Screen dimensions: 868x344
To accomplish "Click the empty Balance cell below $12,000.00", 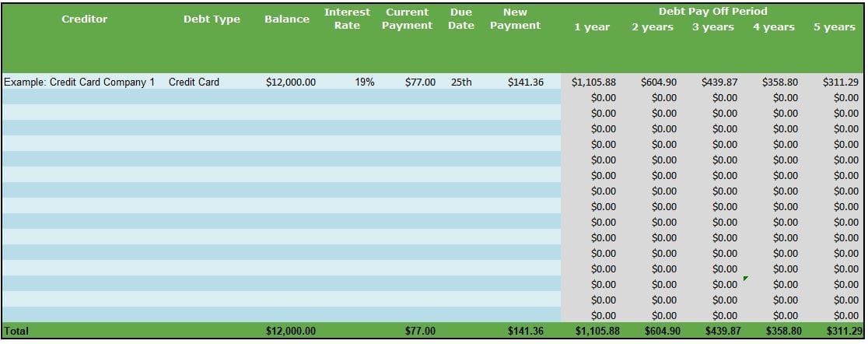I will (x=287, y=97).
